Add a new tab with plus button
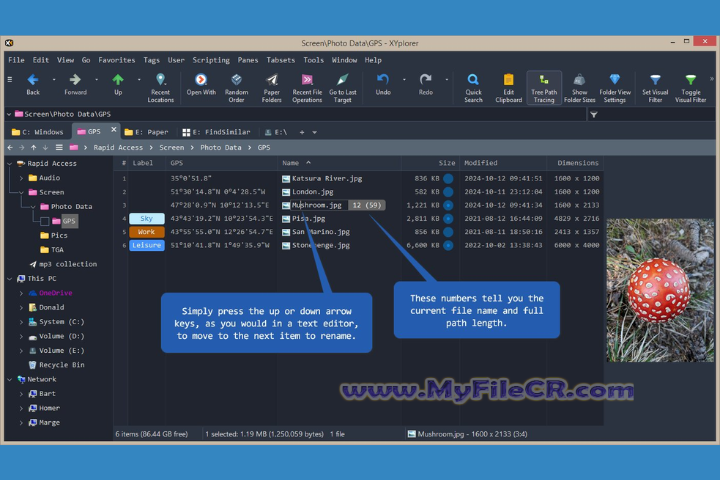The image size is (720, 480). coord(302,132)
